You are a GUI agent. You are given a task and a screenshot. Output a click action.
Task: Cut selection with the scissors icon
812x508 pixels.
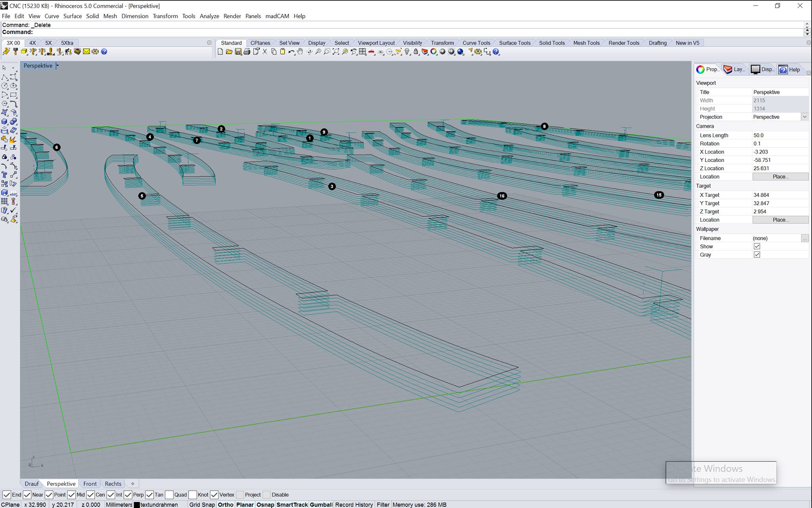265,52
